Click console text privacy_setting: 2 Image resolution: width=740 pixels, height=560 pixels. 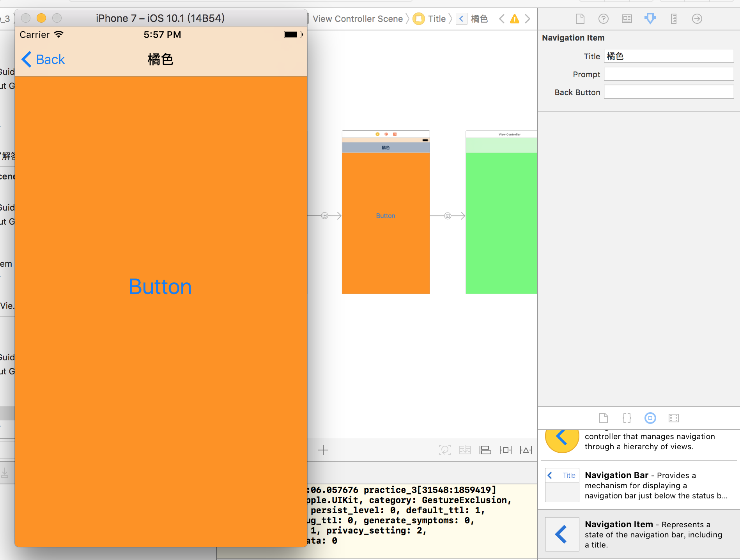click(377, 530)
